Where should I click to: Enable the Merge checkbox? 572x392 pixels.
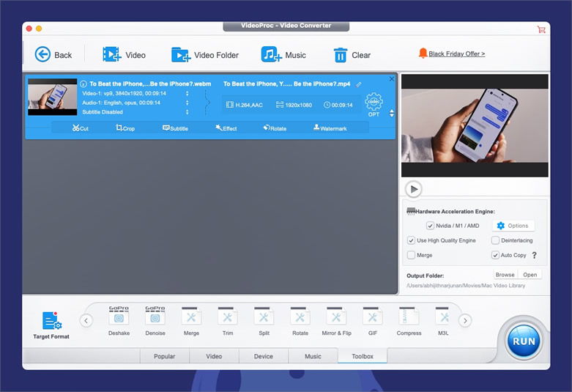click(411, 255)
